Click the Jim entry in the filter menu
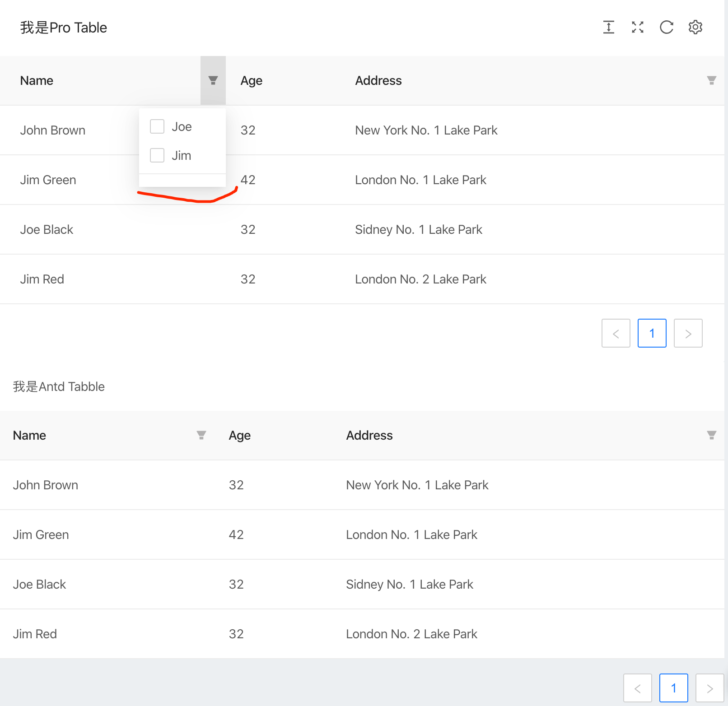728x706 pixels. [x=181, y=155]
